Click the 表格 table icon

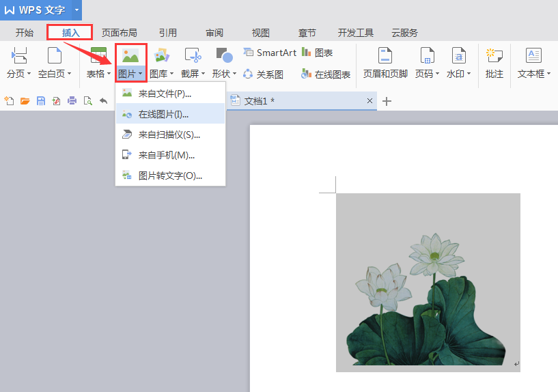(98, 55)
